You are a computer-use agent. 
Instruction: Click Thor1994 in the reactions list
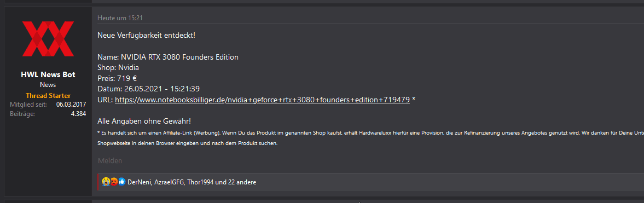[200, 182]
